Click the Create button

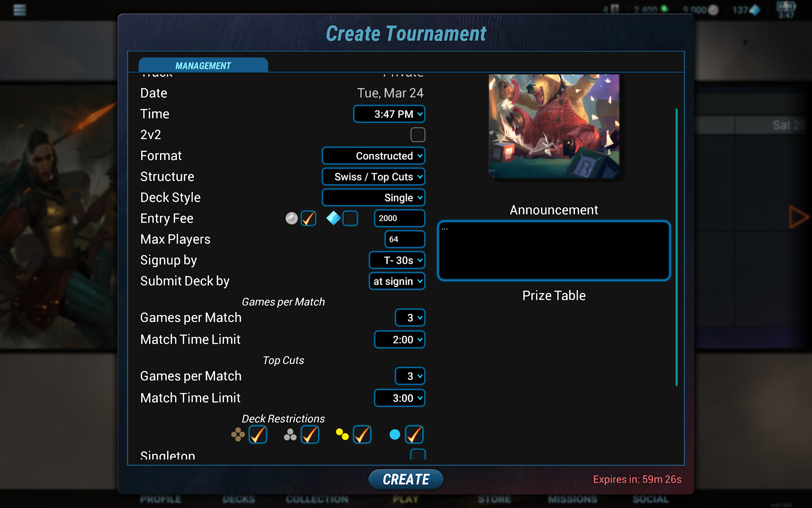pos(406,479)
